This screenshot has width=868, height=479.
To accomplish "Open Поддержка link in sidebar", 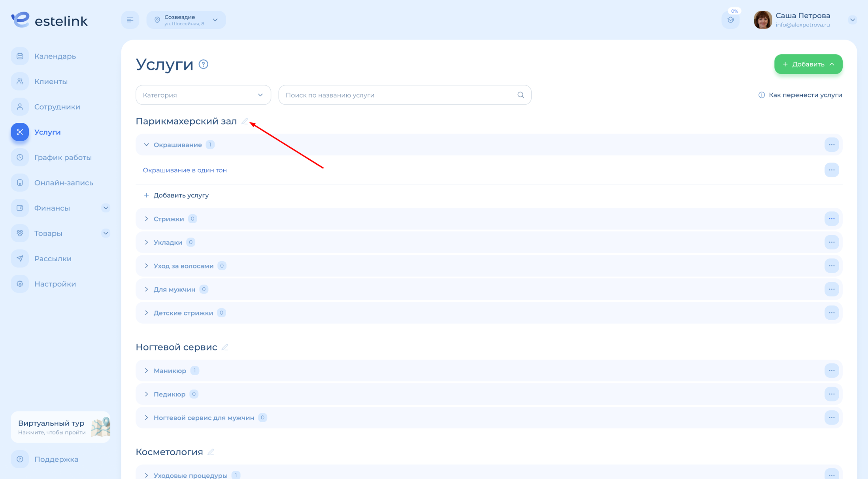I will tap(56, 459).
